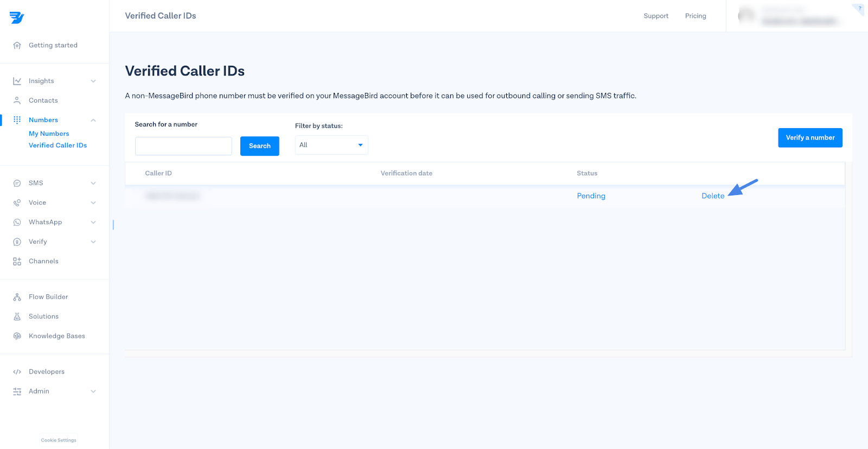Expand the Admin menu chevron
Image resolution: width=868 pixels, height=449 pixels.
(x=93, y=391)
